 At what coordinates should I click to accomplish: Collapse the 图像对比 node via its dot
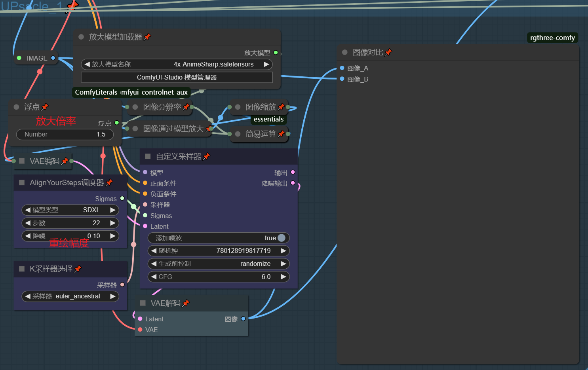(x=344, y=52)
